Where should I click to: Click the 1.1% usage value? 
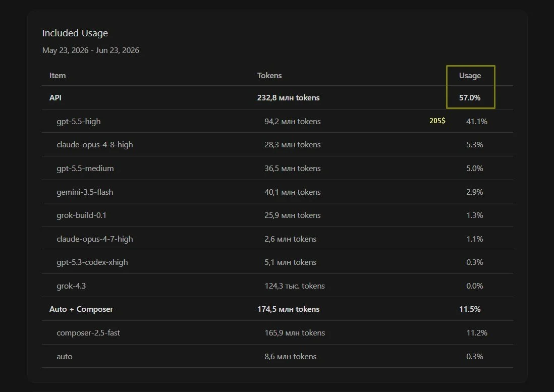coord(474,239)
